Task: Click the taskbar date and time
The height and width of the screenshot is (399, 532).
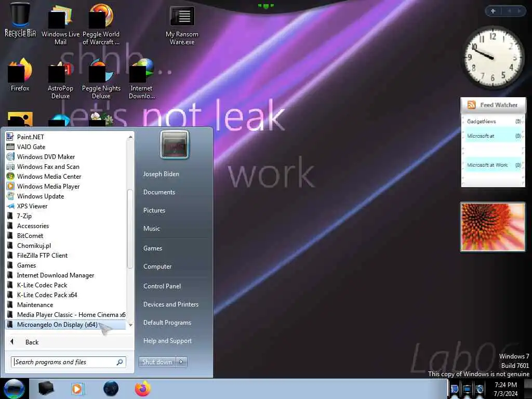Action: click(x=506, y=389)
